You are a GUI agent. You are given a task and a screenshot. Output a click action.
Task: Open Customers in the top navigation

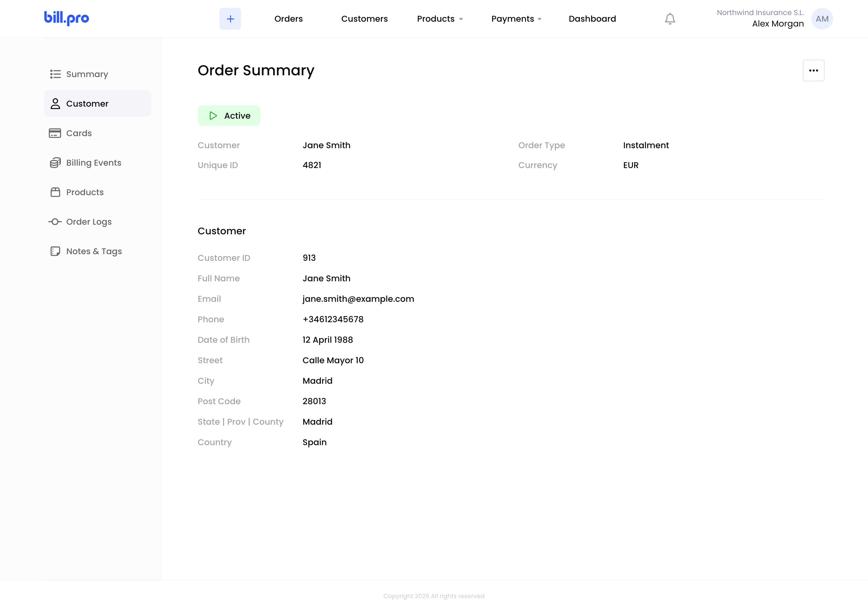[x=364, y=18]
